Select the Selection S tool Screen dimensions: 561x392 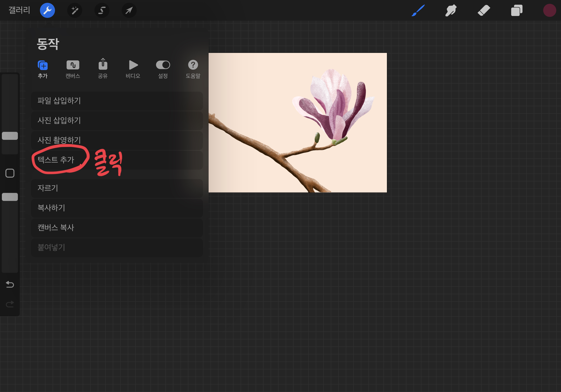point(102,10)
